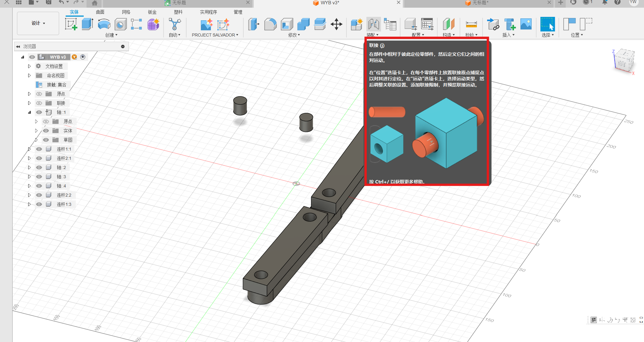Open the 修改 dropdown menu

pyautogui.click(x=294, y=35)
